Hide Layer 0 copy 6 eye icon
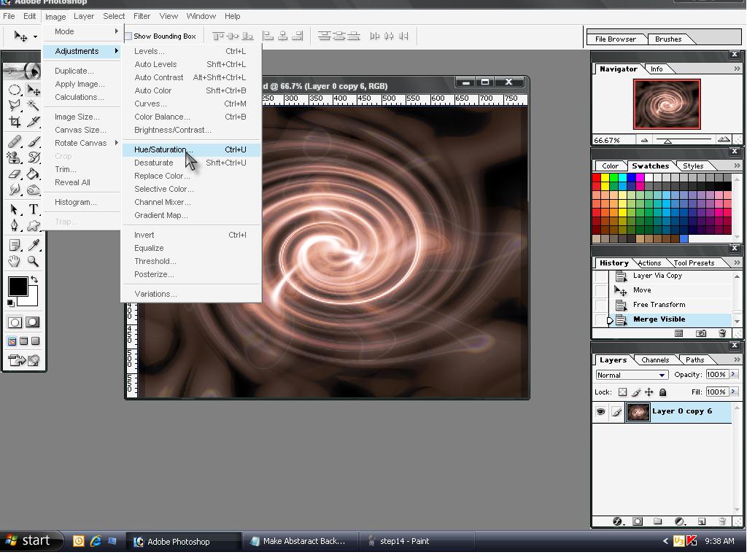The image size is (747, 560). 601,411
